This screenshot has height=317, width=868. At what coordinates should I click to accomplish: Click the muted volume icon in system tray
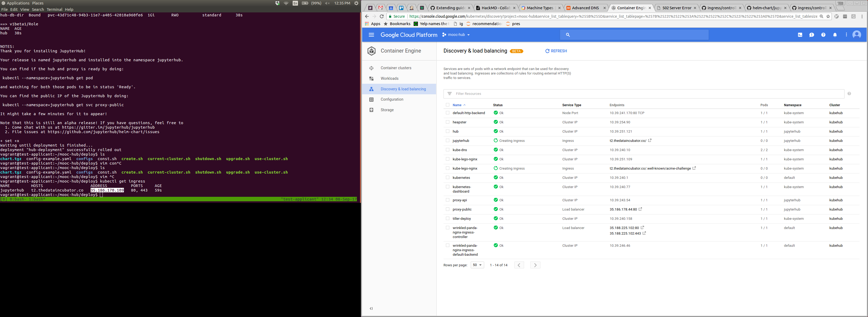tap(327, 3)
